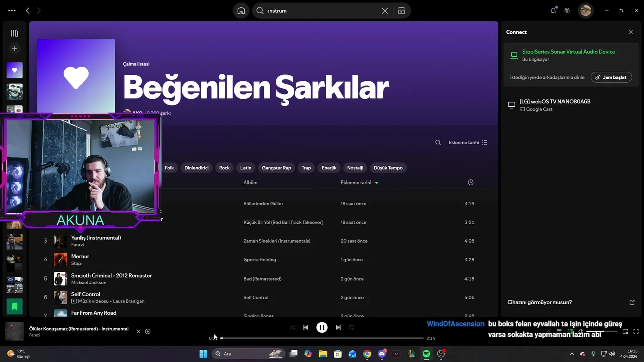Toggle repeat mode

[x=352, y=327]
